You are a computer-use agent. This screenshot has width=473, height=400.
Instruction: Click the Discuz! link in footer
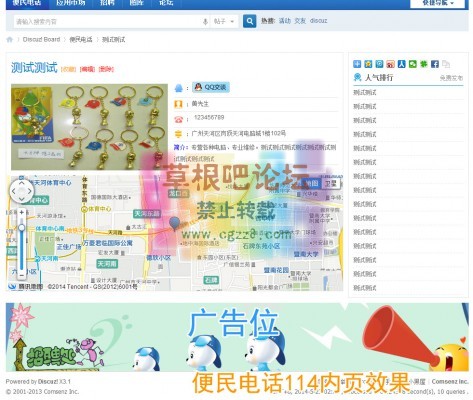pos(48,382)
